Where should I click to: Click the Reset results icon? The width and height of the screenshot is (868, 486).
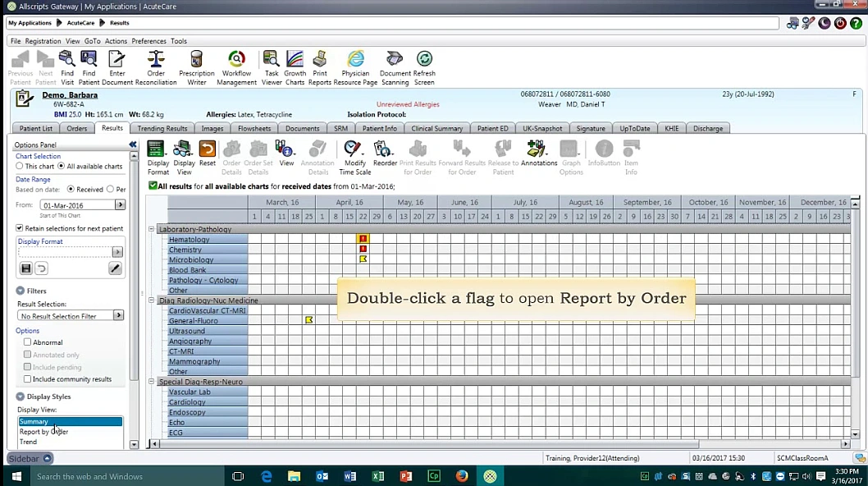pos(207,149)
